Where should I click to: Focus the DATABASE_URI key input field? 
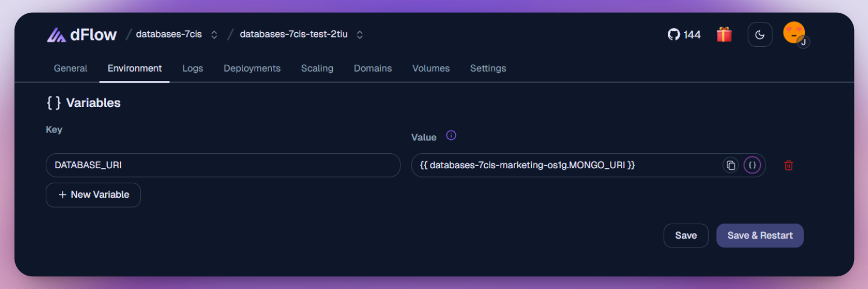[223, 165]
